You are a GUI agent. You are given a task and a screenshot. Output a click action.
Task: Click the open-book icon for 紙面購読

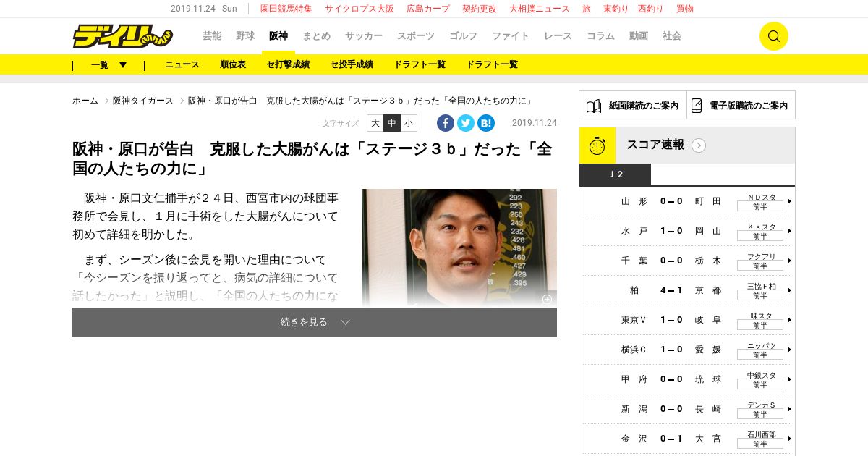(x=594, y=106)
